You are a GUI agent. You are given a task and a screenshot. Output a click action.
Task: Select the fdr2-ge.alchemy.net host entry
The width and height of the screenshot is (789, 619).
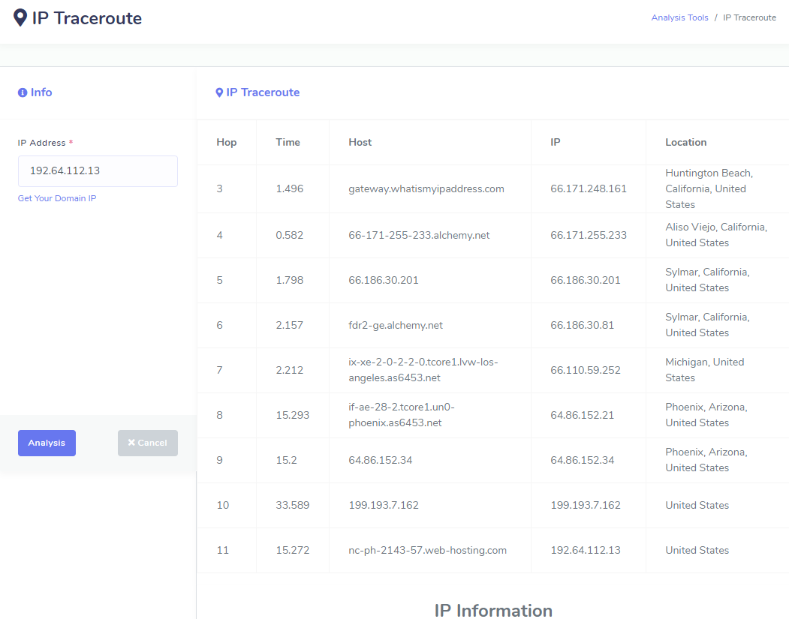click(x=395, y=325)
